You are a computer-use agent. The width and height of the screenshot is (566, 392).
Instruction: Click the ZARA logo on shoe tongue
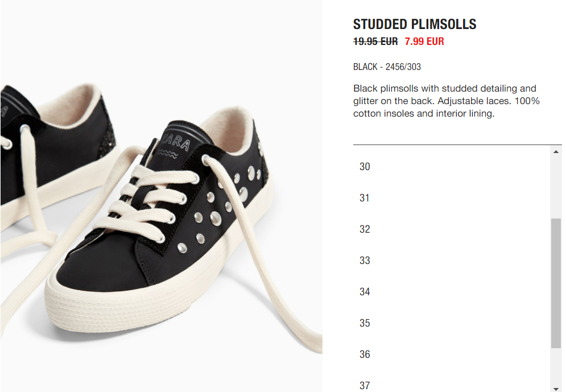click(176, 143)
